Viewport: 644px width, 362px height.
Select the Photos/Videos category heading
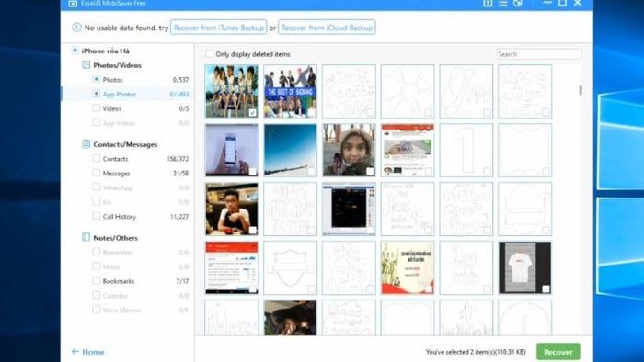click(x=117, y=65)
